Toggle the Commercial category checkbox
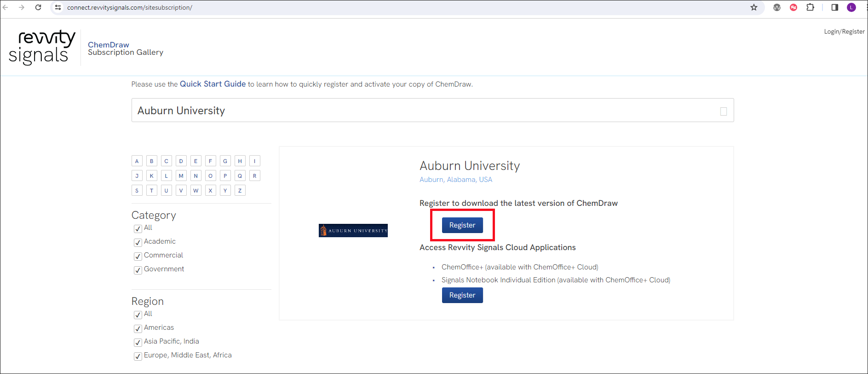This screenshot has height=374, width=868. 138,256
